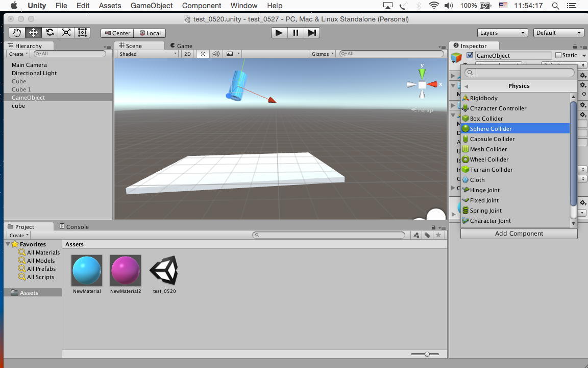The image size is (588, 368).
Task: Open the Window menu
Action: pos(244,6)
